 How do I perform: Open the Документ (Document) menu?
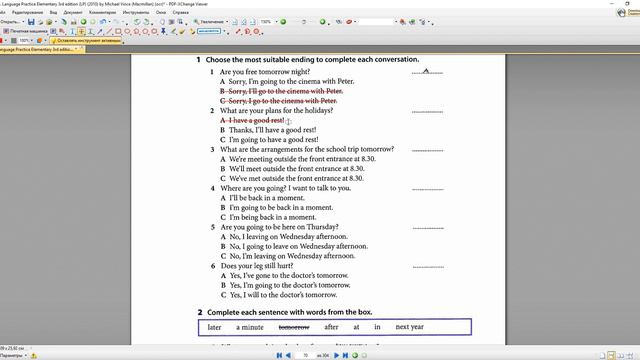pos(73,13)
